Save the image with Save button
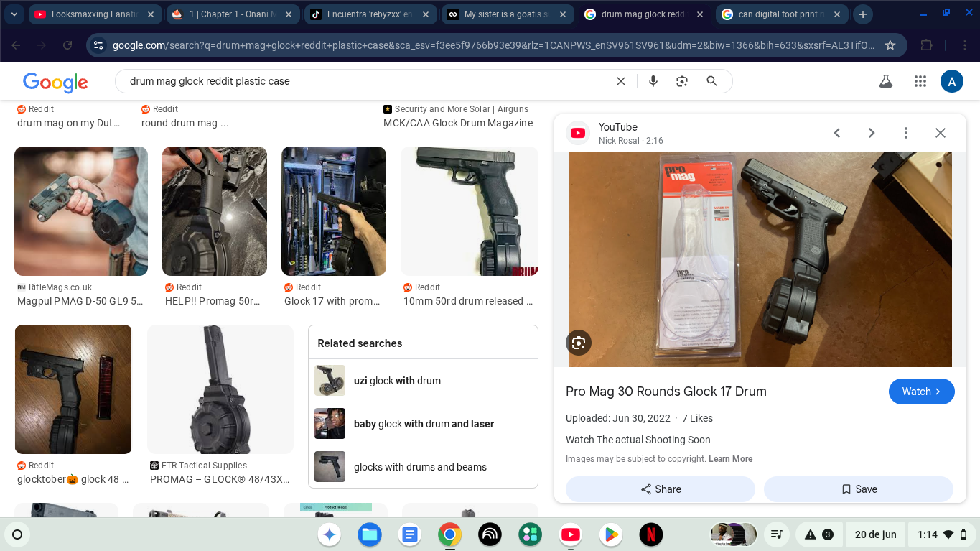Screen dimensions: 980x551 [x=859, y=489]
